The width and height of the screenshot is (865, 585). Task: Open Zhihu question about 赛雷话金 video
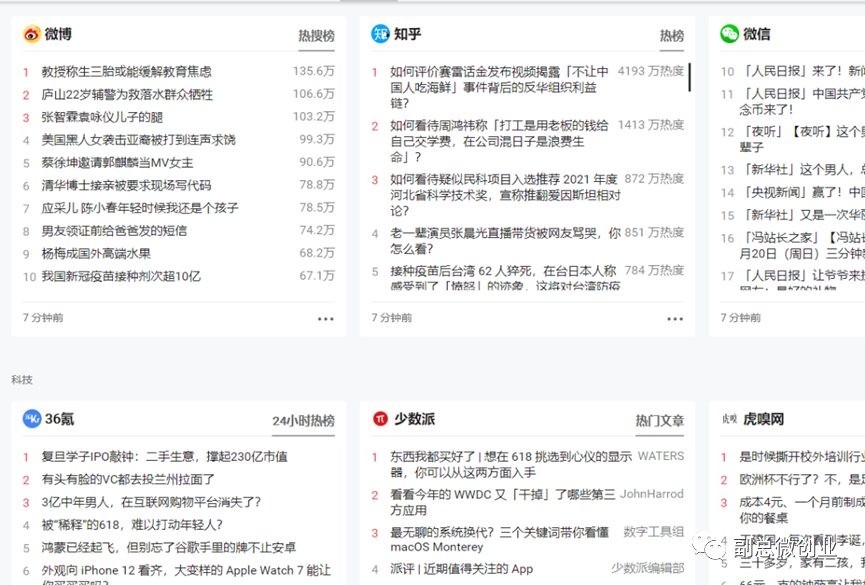(499, 87)
